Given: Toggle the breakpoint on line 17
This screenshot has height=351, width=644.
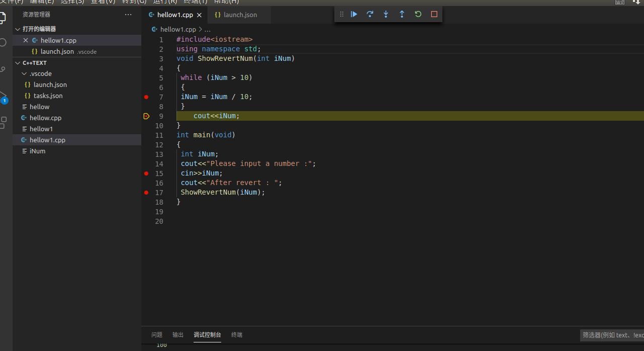Looking at the screenshot, I should 146,192.
